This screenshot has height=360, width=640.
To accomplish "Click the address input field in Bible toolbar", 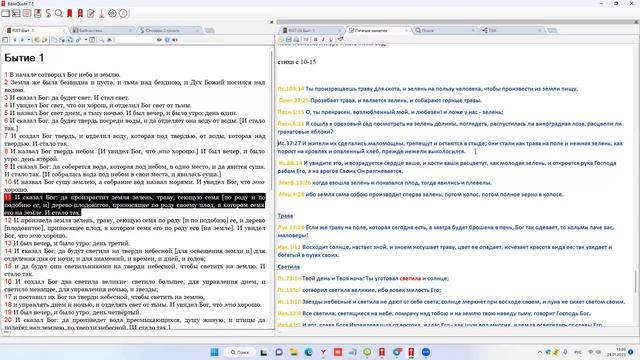I will 135,40.
